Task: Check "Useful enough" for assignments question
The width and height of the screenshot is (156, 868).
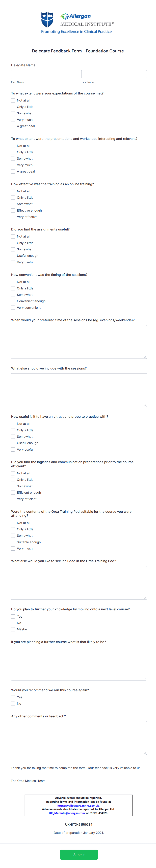Action: click(x=12, y=255)
